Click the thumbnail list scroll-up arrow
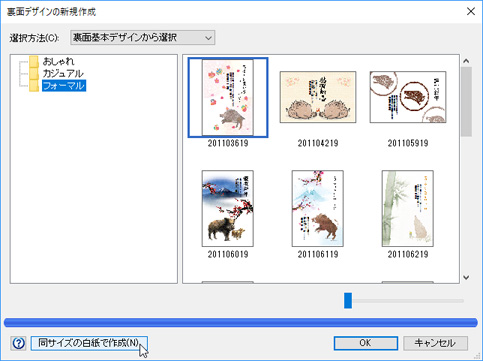The height and width of the screenshot is (361, 483). 466,61
